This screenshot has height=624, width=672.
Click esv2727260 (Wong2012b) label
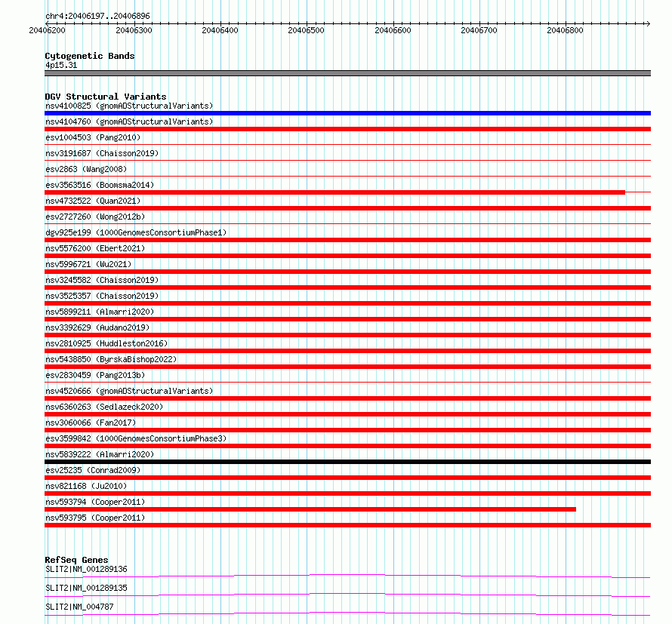coord(95,217)
